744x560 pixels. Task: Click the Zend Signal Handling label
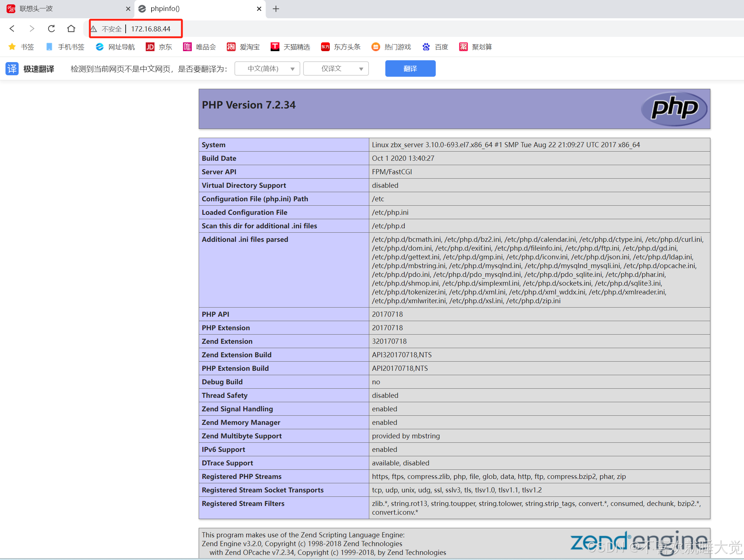click(x=237, y=409)
